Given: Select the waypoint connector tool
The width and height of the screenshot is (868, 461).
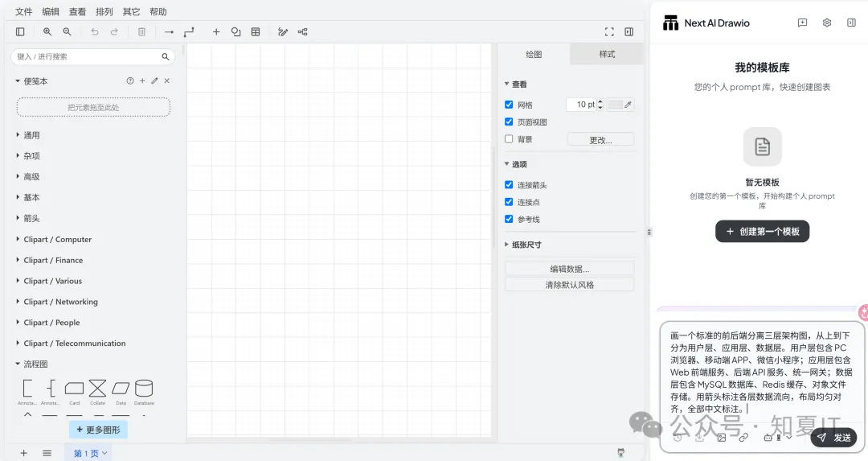Looking at the screenshot, I should (x=189, y=32).
